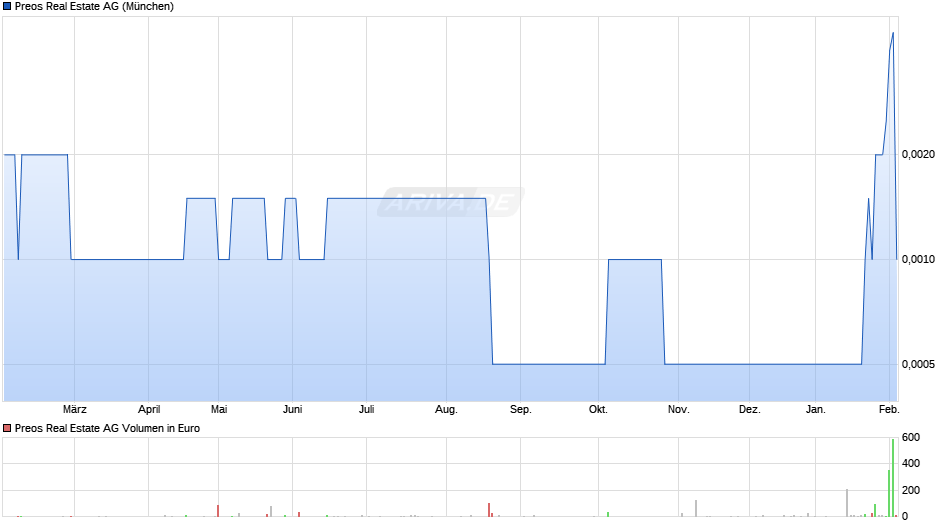The width and height of the screenshot is (940, 526).
Task: Click the 'Aug.' month label
Action: click(446, 410)
